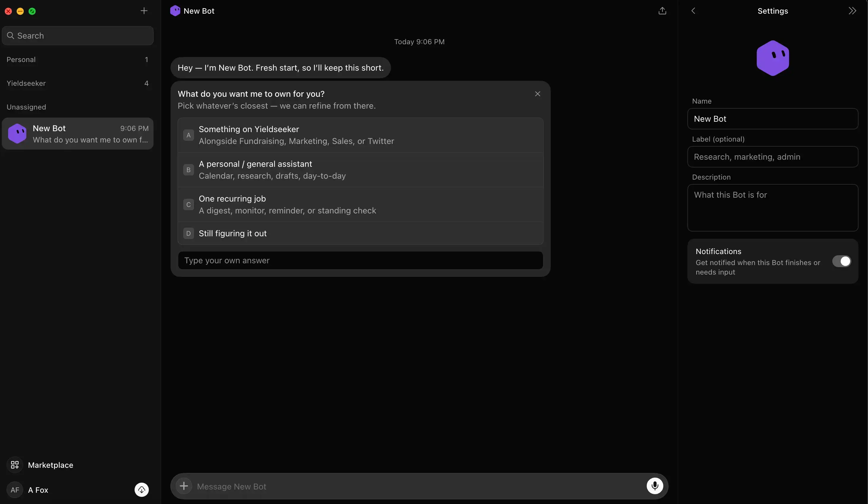The width and height of the screenshot is (868, 504).
Task: Click the microphone icon in the message bar
Action: pyautogui.click(x=654, y=486)
